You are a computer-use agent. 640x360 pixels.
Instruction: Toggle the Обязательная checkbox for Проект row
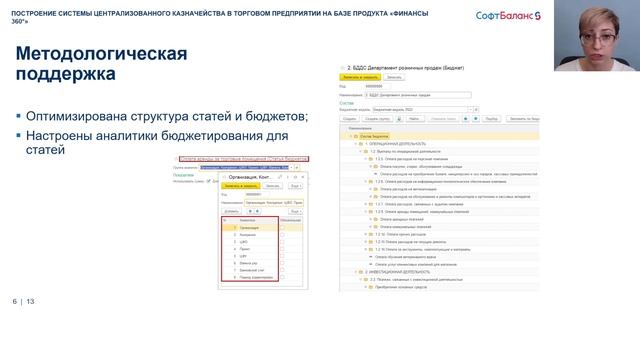pos(282,249)
